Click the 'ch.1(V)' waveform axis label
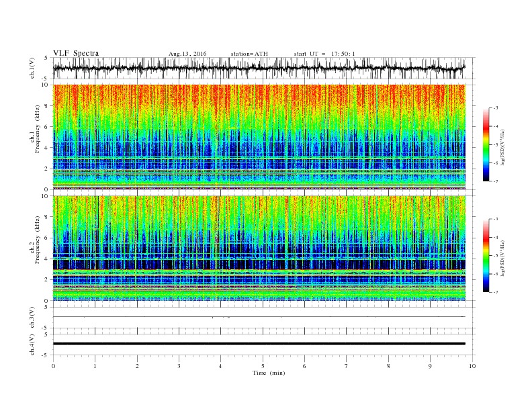The image size is (532, 411). tap(32, 68)
